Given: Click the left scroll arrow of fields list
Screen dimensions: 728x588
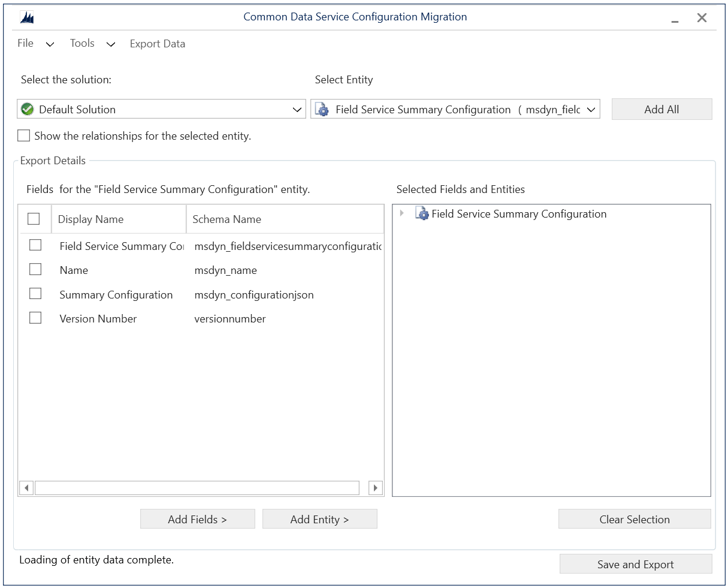Looking at the screenshot, I should (26, 488).
